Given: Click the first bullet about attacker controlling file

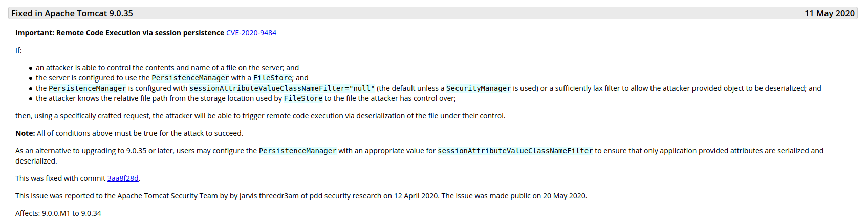Looking at the screenshot, I should coord(167,68).
